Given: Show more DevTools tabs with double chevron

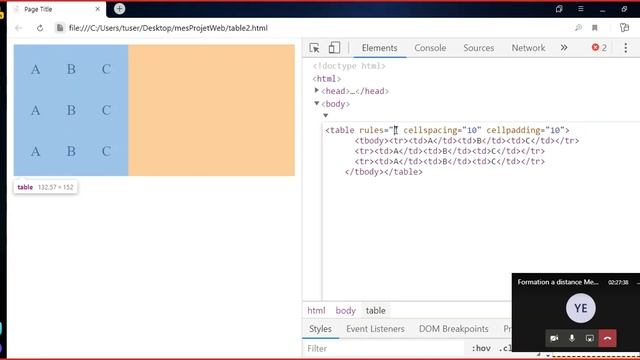Looking at the screenshot, I should coord(564,48).
